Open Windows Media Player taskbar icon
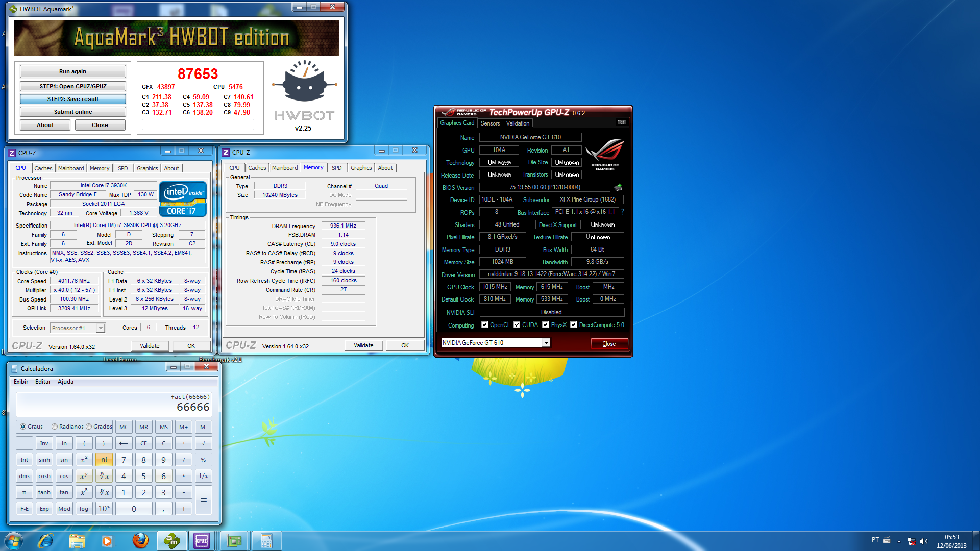The height and width of the screenshot is (551, 980). click(x=108, y=541)
